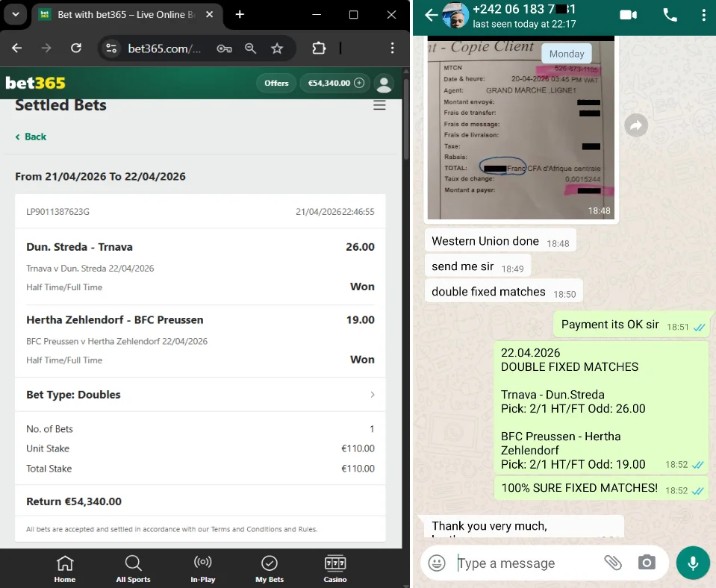Click the Total Stake €110.00 row
Screen dimensions: 716x588
pos(200,469)
